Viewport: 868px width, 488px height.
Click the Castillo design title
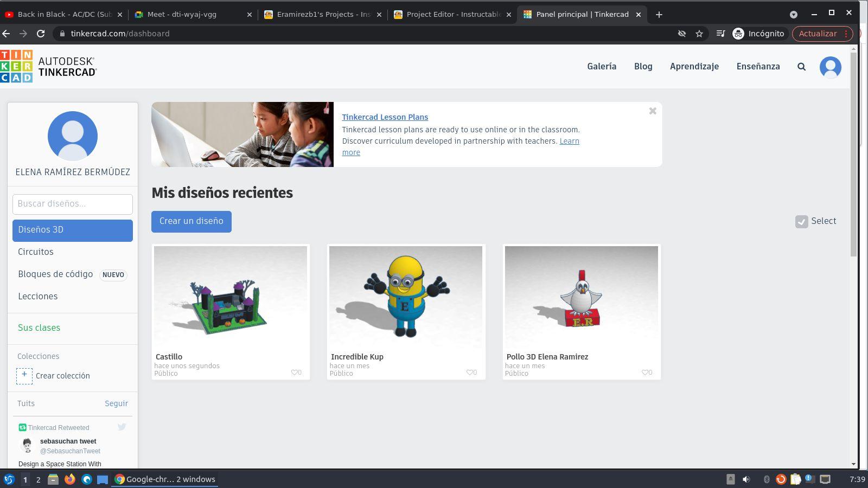(169, 357)
